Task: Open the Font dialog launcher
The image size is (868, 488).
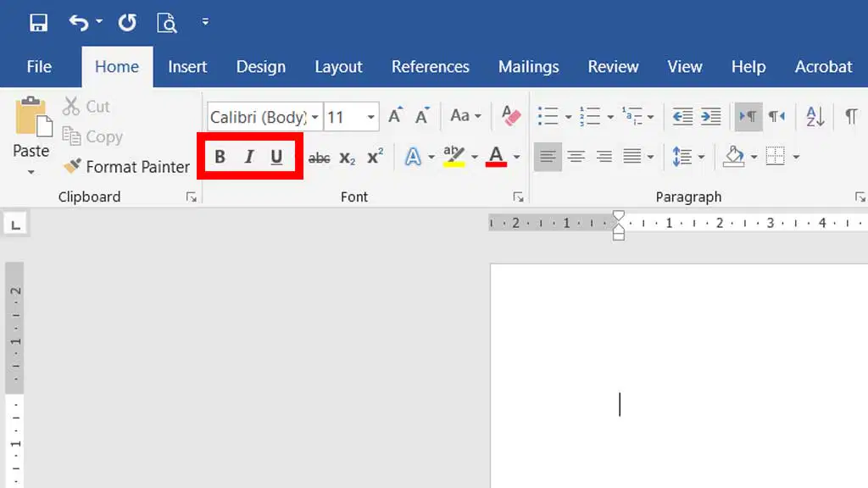Action: (x=518, y=197)
